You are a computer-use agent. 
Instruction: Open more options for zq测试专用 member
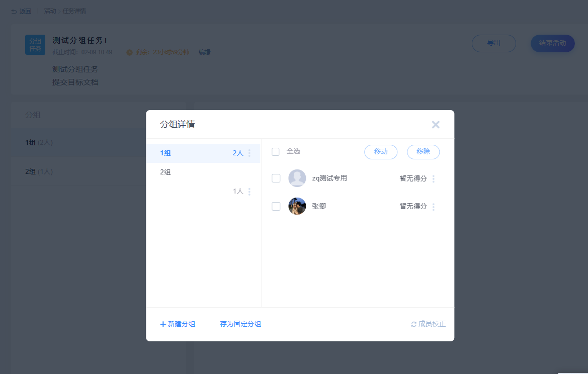pos(434,179)
